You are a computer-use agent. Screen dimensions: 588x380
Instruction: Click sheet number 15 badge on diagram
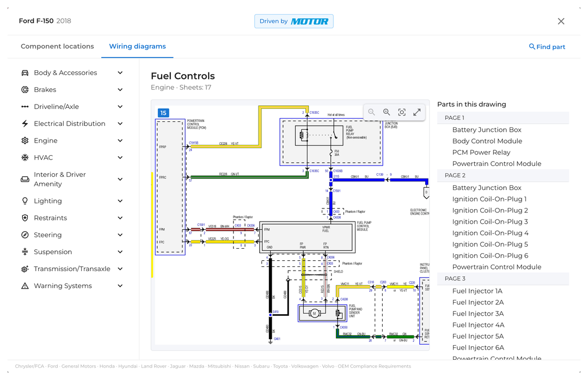point(163,113)
